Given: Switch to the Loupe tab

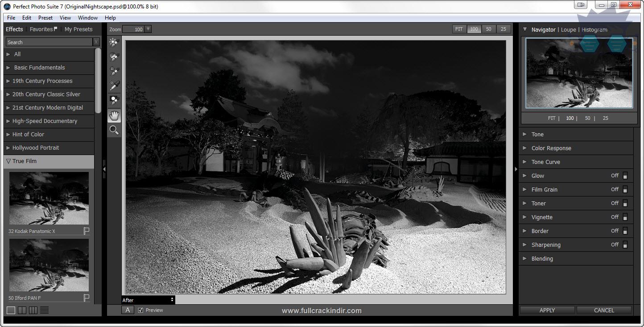Looking at the screenshot, I should coord(568,30).
